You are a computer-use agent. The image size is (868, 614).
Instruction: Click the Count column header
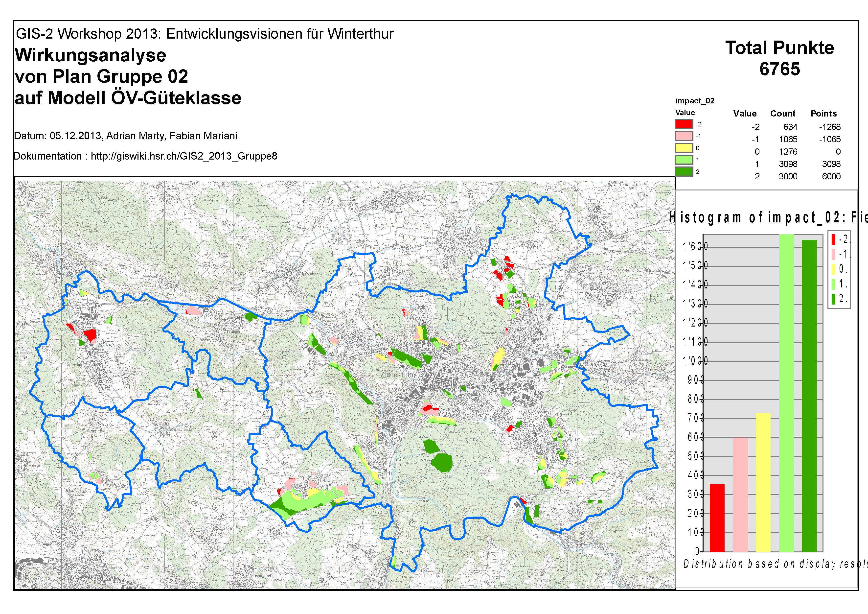point(783,114)
